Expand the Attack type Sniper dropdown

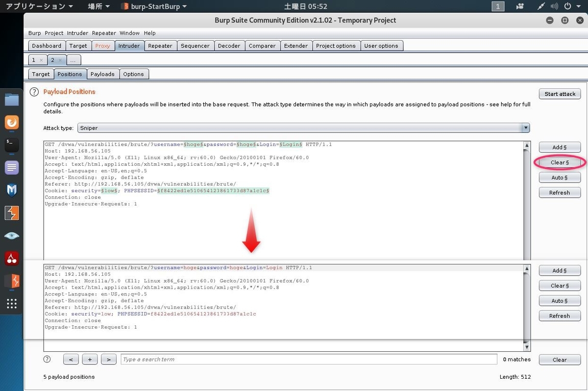526,128
